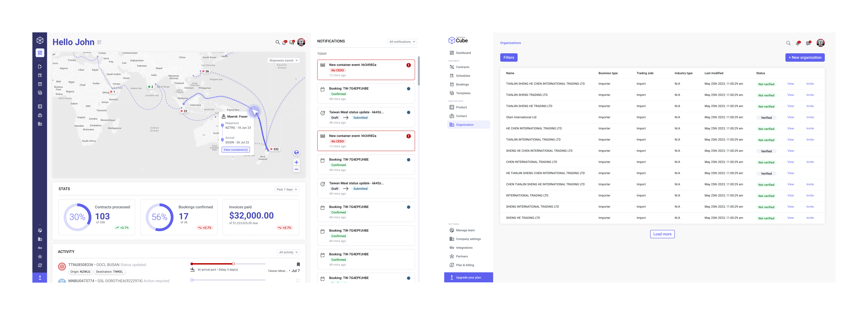
Task: Expand the Shipments transit dropdown on map
Action: tap(284, 61)
